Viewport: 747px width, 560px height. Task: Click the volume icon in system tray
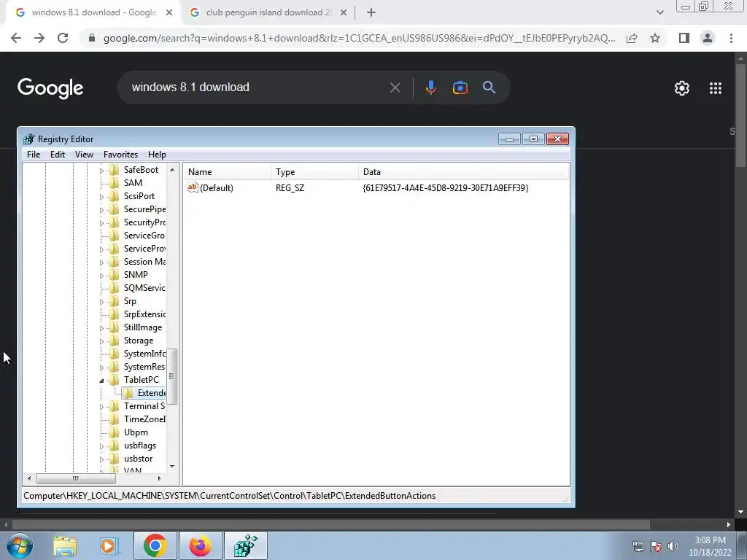(673, 546)
